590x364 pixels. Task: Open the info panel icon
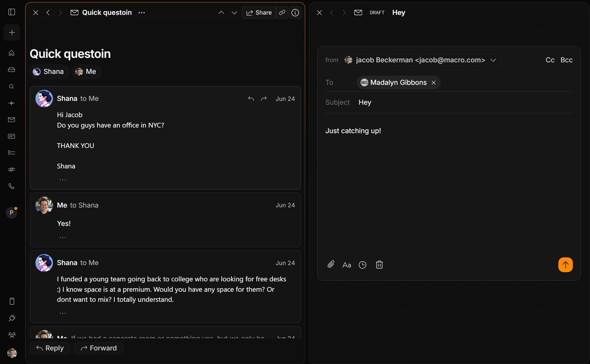[295, 13]
